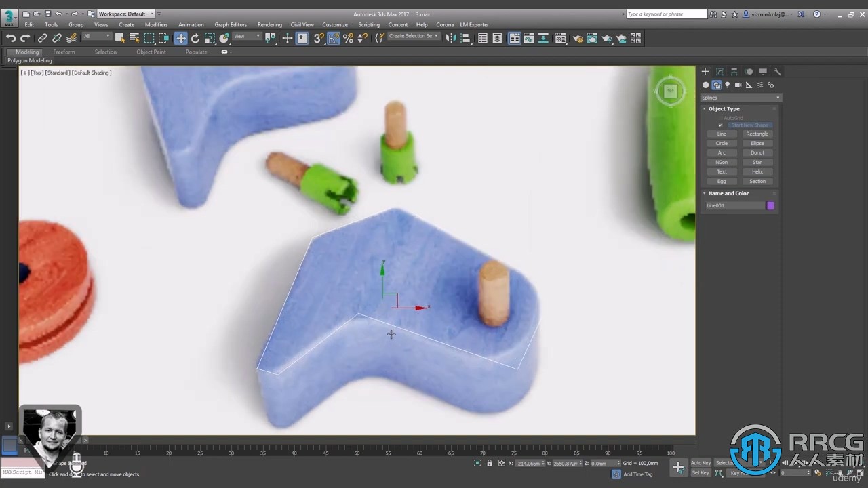Activate the Unlink Selection tool

pyautogui.click(x=57, y=39)
